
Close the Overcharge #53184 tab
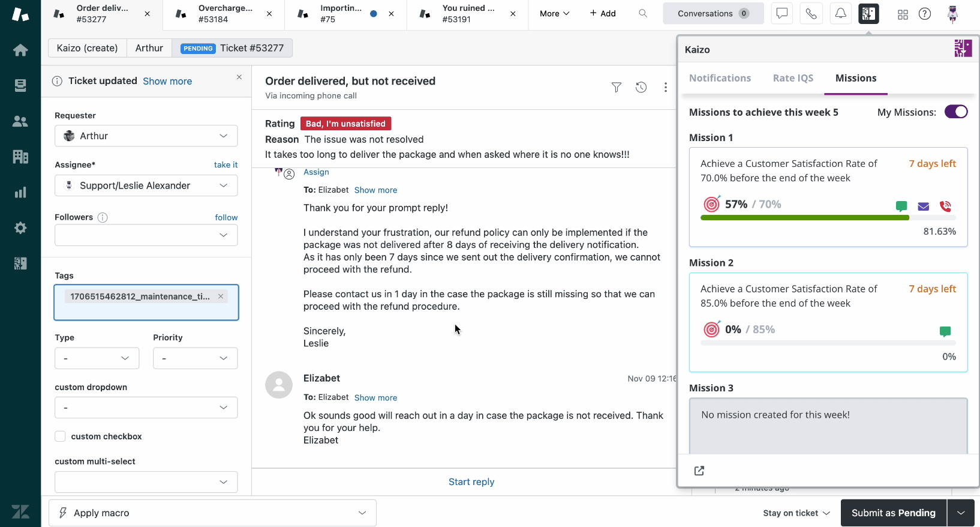coord(269,13)
